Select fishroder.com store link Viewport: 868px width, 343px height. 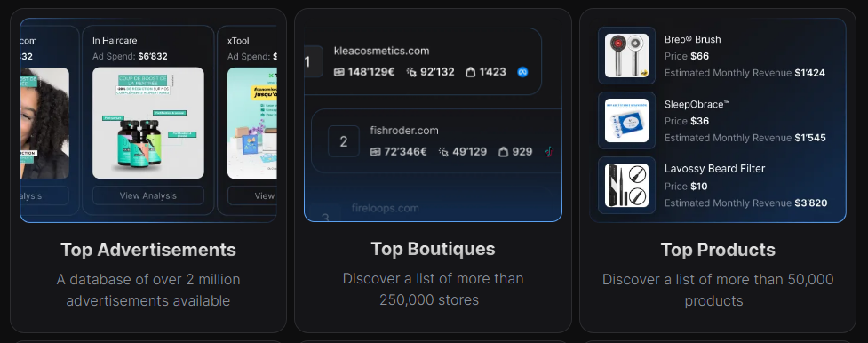coord(404,131)
